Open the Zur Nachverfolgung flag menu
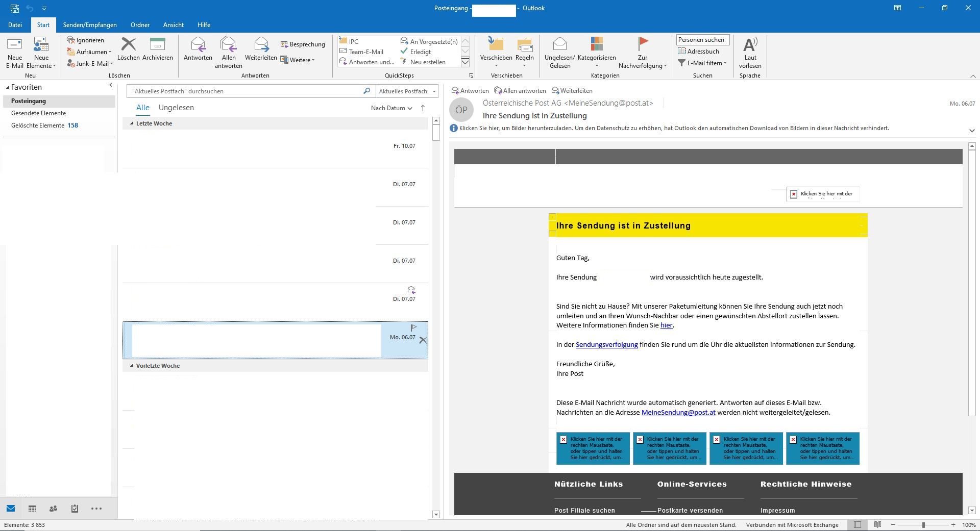This screenshot has height=531, width=980. point(643,53)
